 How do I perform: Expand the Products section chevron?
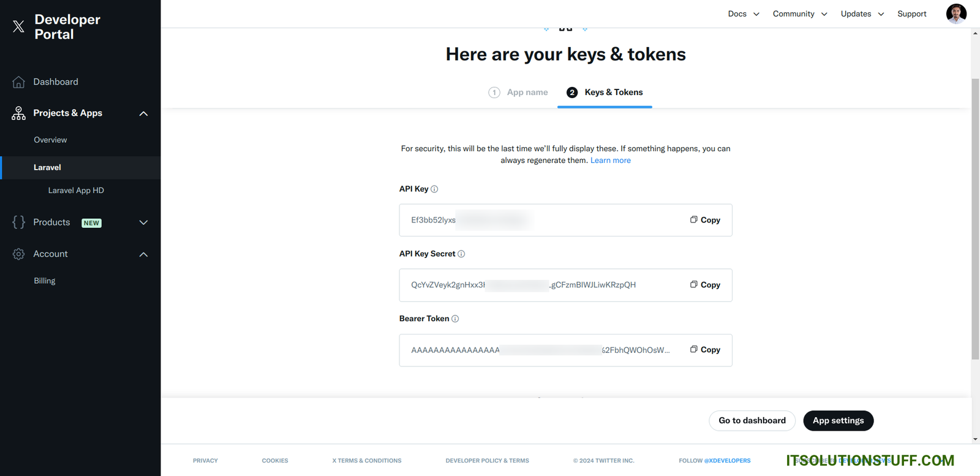point(144,222)
